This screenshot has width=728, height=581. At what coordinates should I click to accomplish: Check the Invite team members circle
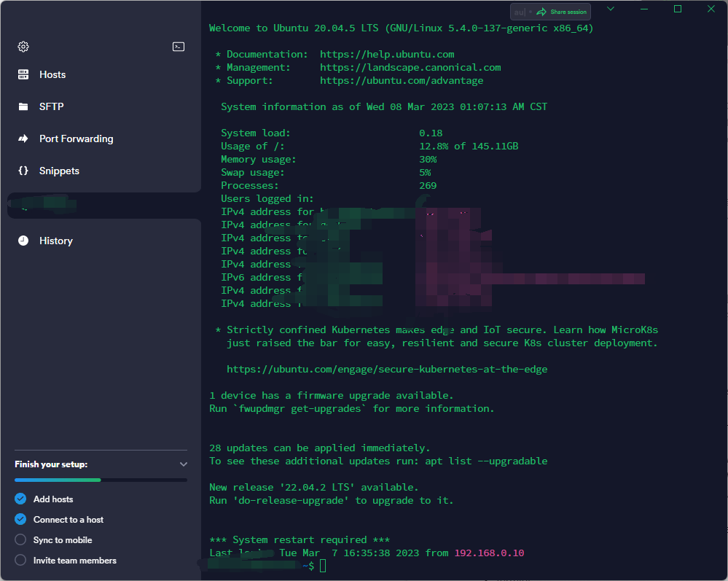(x=20, y=560)
